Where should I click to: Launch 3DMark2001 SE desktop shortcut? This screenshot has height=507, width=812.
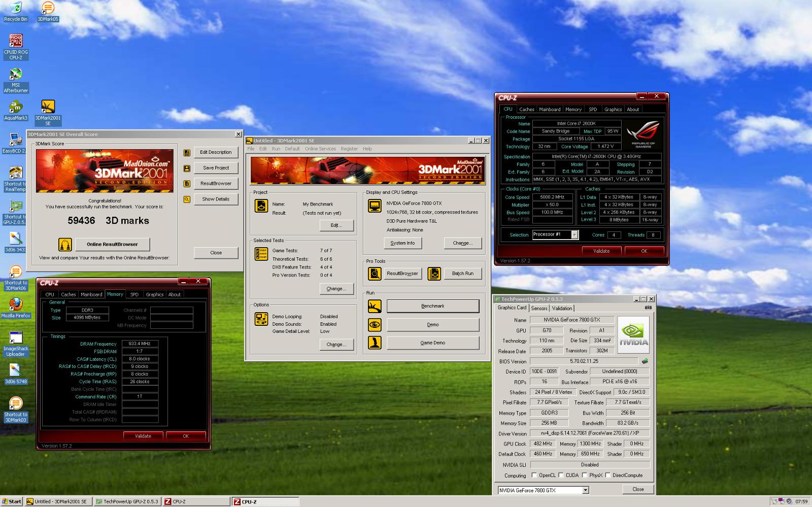48,113
